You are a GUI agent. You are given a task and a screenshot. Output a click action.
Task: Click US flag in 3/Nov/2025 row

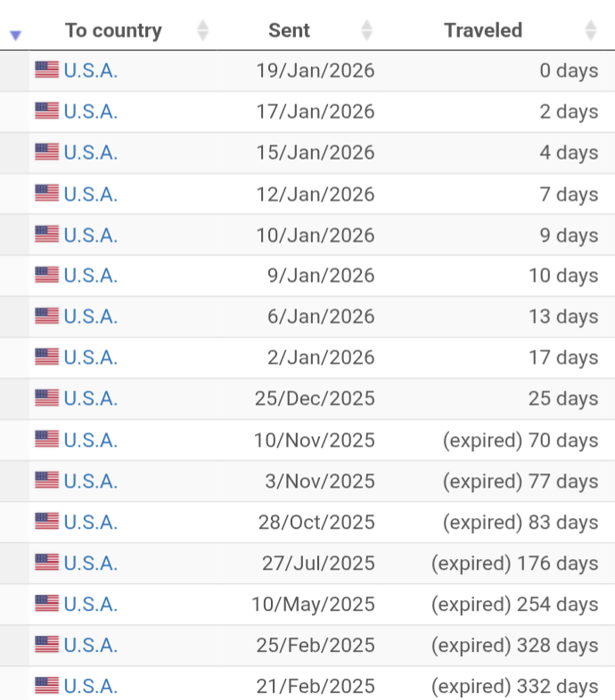point(46,481)
